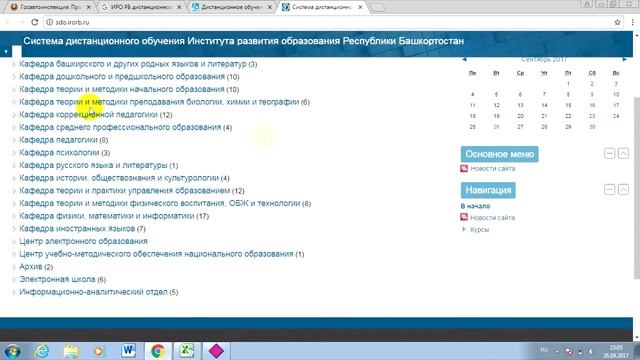Switch to Excel in the taskbar
Screen dimensions: 640x360
[187, 351]
